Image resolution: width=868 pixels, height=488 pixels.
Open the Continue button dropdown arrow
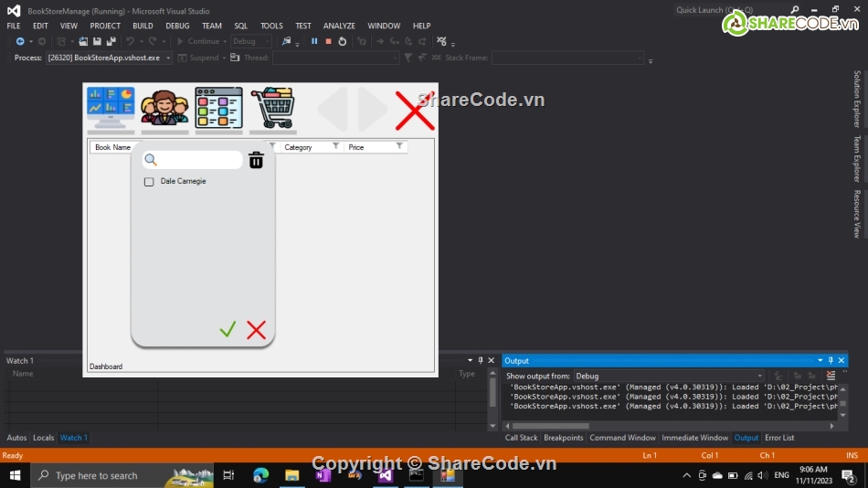pos(225,41)
